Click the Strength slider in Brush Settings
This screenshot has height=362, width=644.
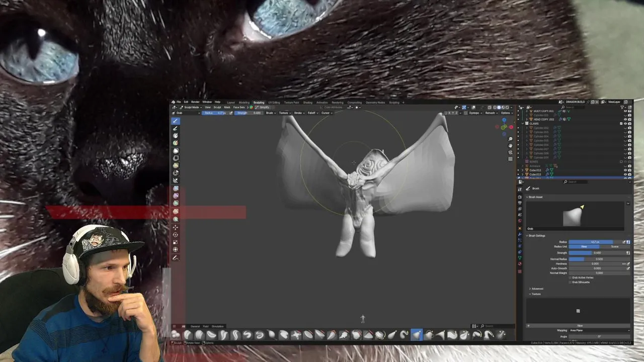(x=597, y=253)
